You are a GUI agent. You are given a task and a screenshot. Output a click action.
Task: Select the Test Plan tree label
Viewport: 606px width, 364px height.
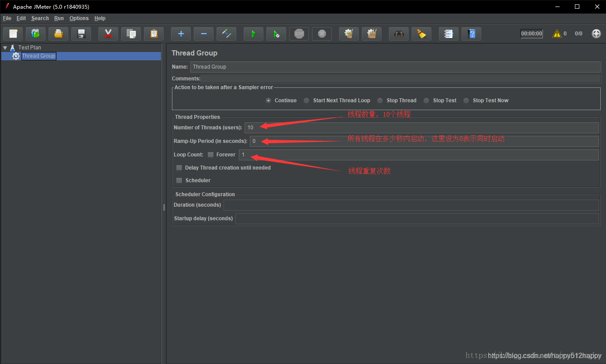click(30, 48)
